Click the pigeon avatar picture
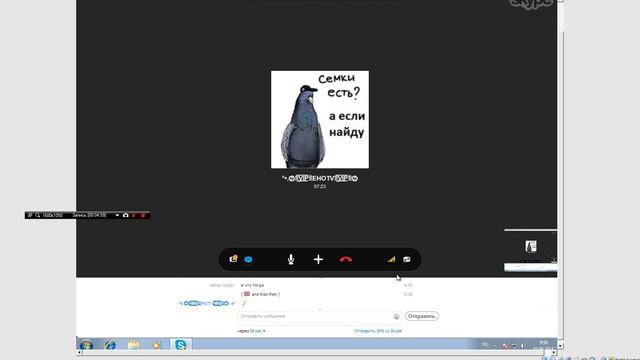 pyautogui.click(x=320, y=120)
